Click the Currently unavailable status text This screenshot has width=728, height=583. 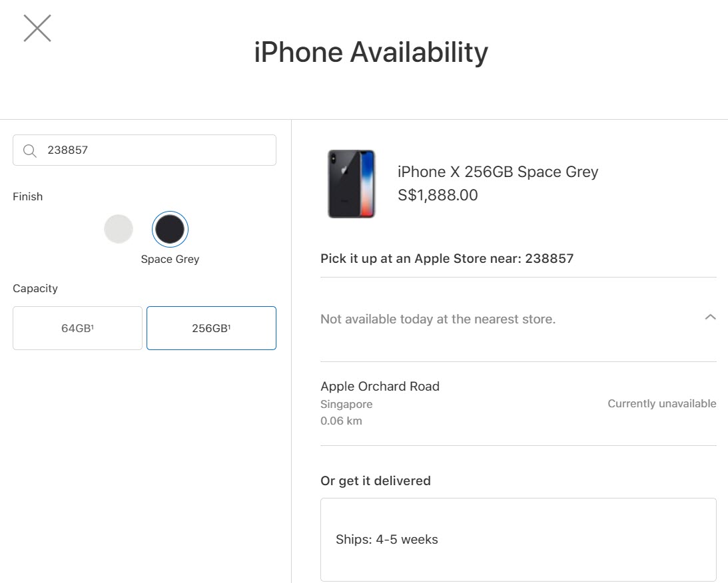point(661,403)
